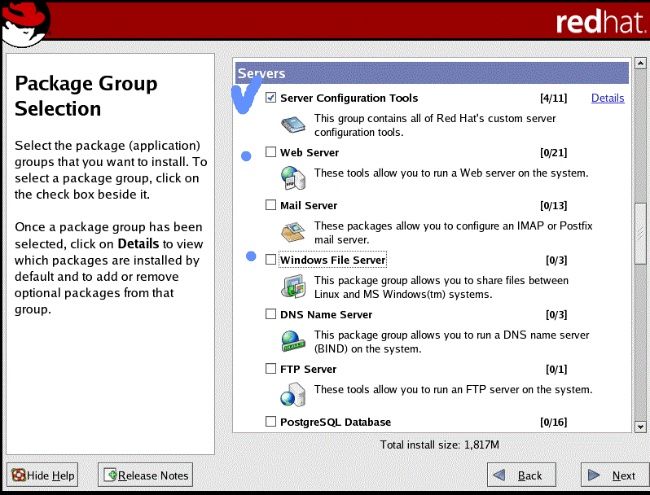Click the Server Configuration Tools label
Image resolution: width=650 pixels, height=495 pixels.
[349, 98]
